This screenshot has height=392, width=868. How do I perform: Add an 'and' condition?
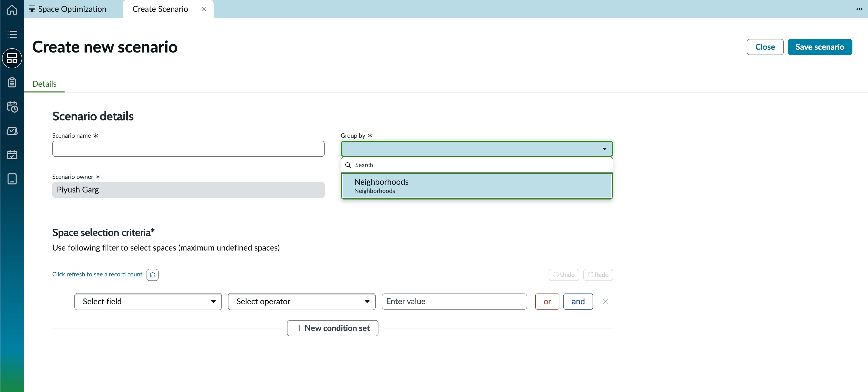[x=578, y=302]
